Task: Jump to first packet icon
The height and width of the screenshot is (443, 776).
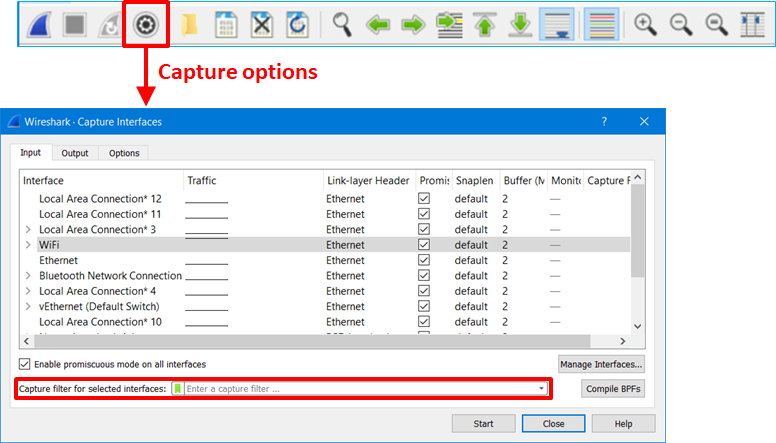Action: (x=485, y=24)
